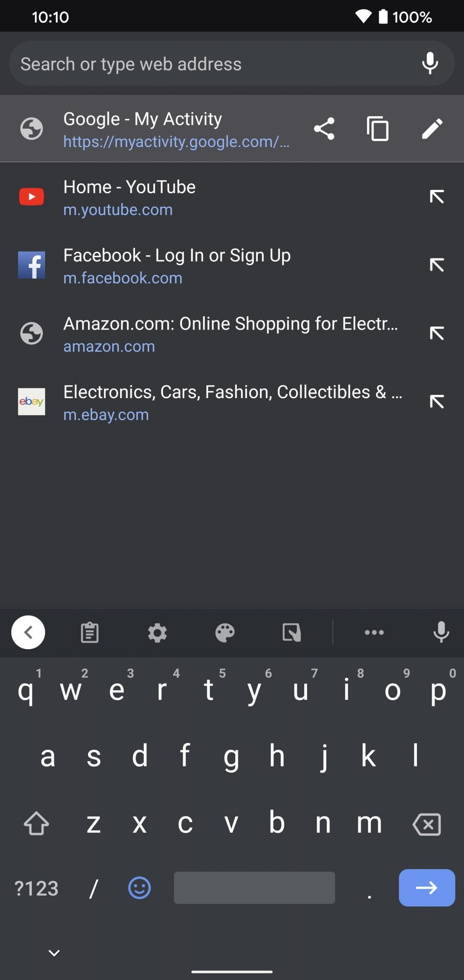This screenshot has width=464, height=980.
Task: Open keyboard settings gear
Action: coord(157,632)
